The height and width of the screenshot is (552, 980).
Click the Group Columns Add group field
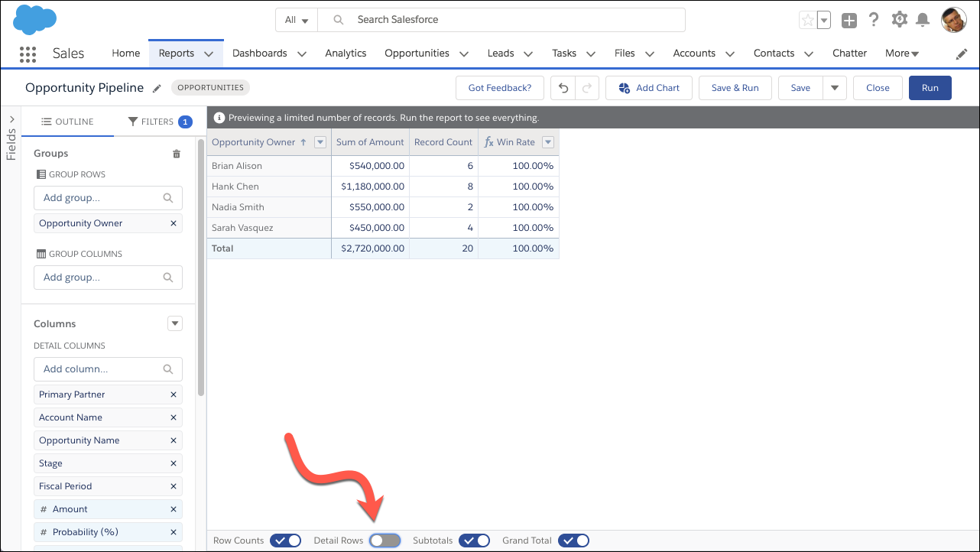[x=108, y=277]
